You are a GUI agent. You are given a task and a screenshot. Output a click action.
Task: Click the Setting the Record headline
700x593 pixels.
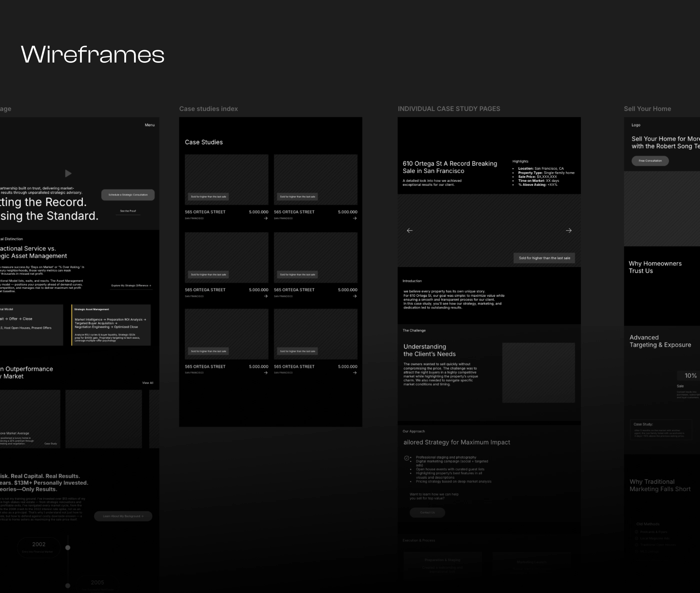coord(49,209)
